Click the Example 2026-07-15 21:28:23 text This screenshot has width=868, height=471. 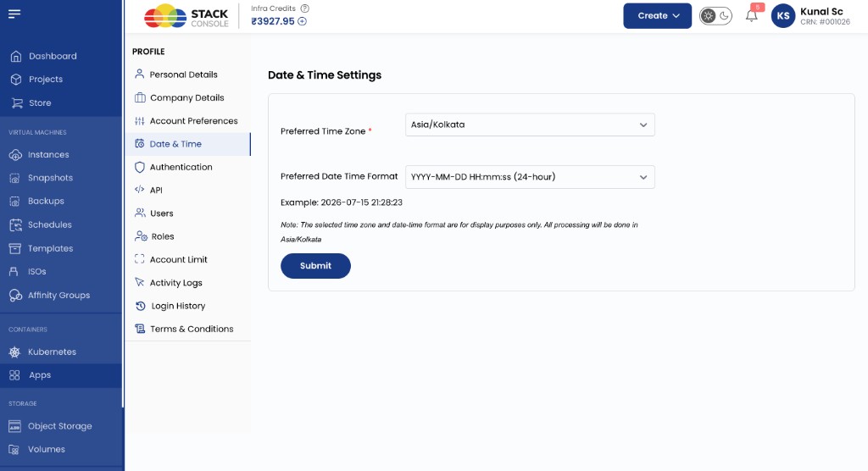[x=342, y=202]
